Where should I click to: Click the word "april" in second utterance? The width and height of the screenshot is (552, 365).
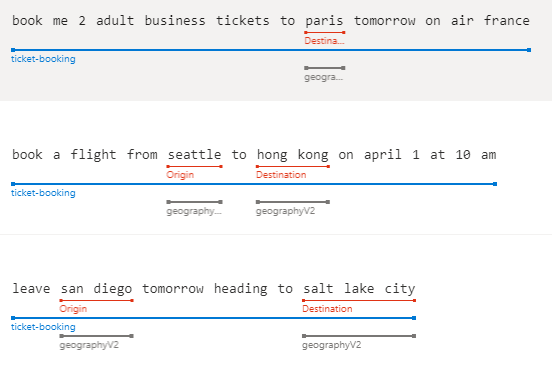coord(383,155)
